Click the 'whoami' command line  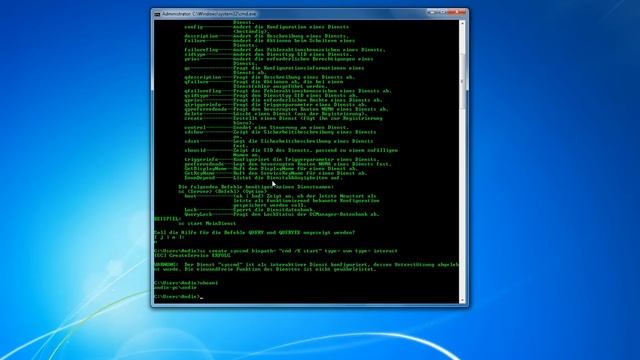click(186, 283)
